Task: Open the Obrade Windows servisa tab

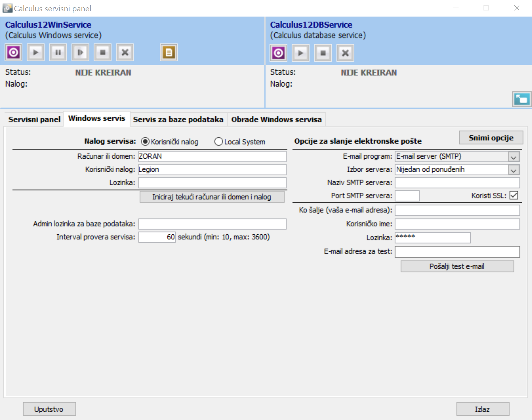Action: (x=276, y=120)
